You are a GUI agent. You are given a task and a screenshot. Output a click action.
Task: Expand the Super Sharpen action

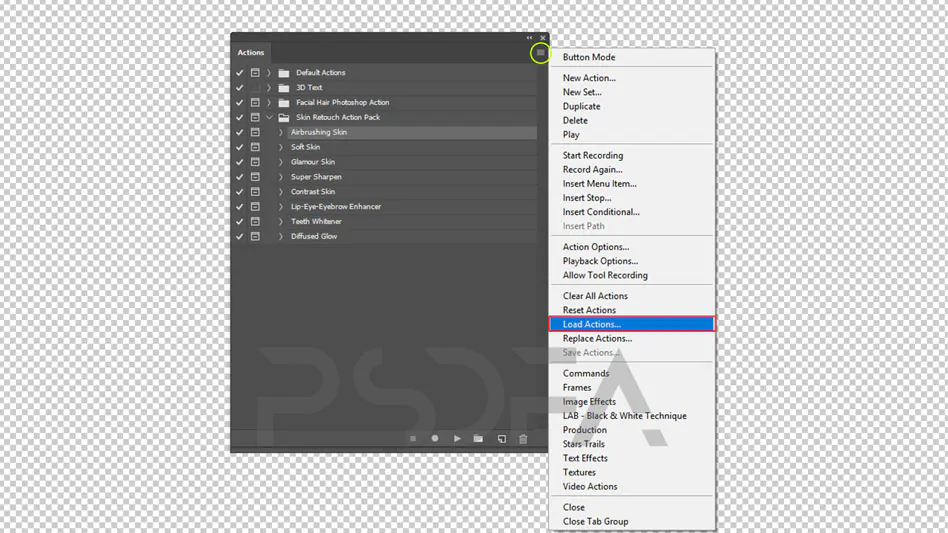pos(281,177)
